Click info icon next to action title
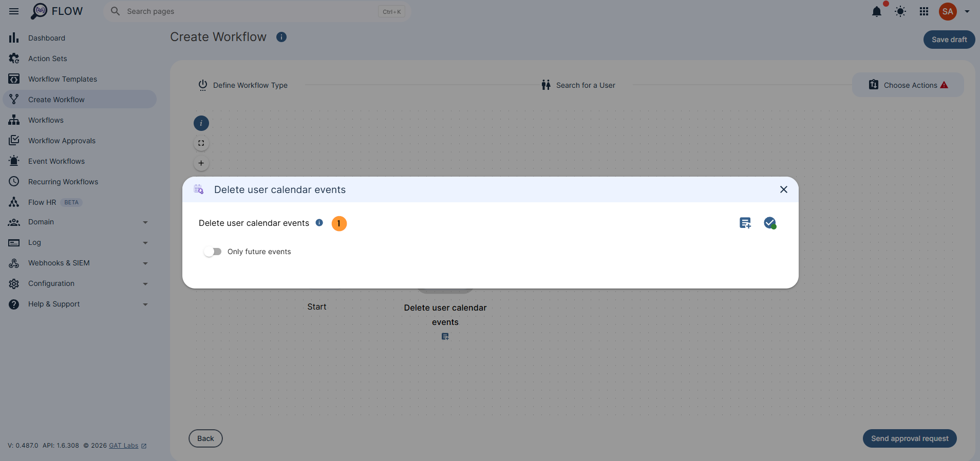The width and height of the screenshot is (980, 461). pyautogui.click(x=319, y=223)
